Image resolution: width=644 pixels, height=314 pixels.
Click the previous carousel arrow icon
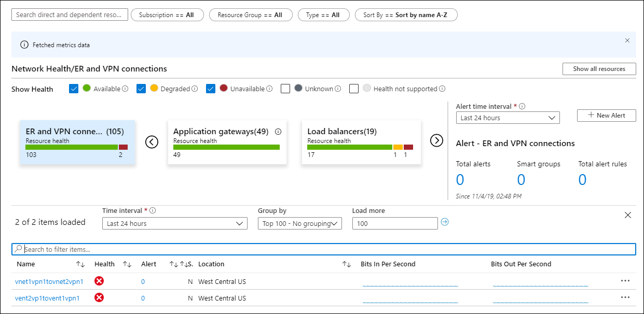click(x=152, y=141)
